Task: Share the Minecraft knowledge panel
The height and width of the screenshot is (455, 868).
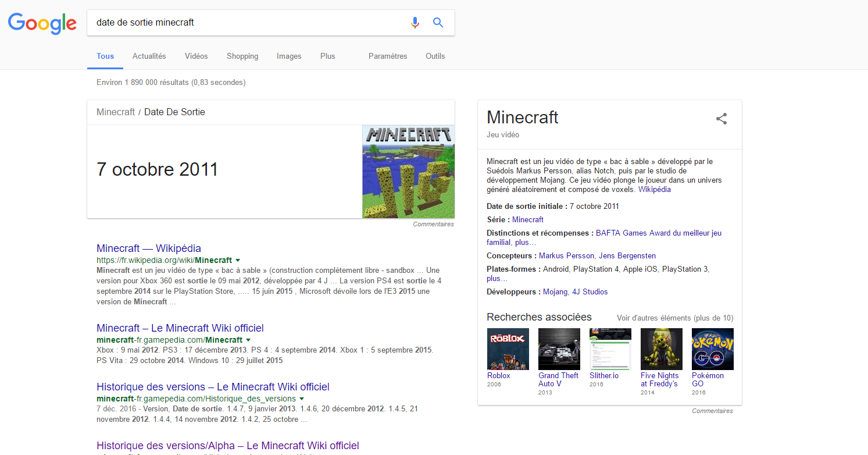Action: point(721,119)
